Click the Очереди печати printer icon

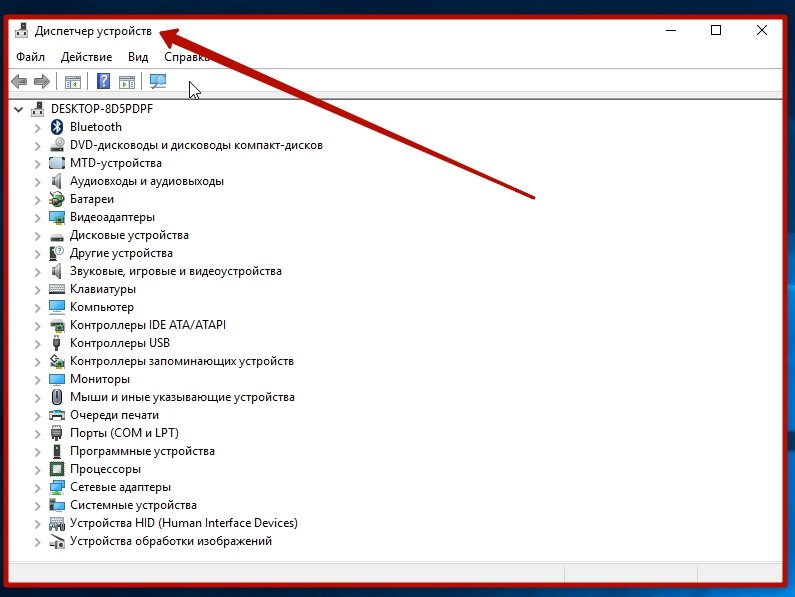pyautogui.click(x=57, y=415)
